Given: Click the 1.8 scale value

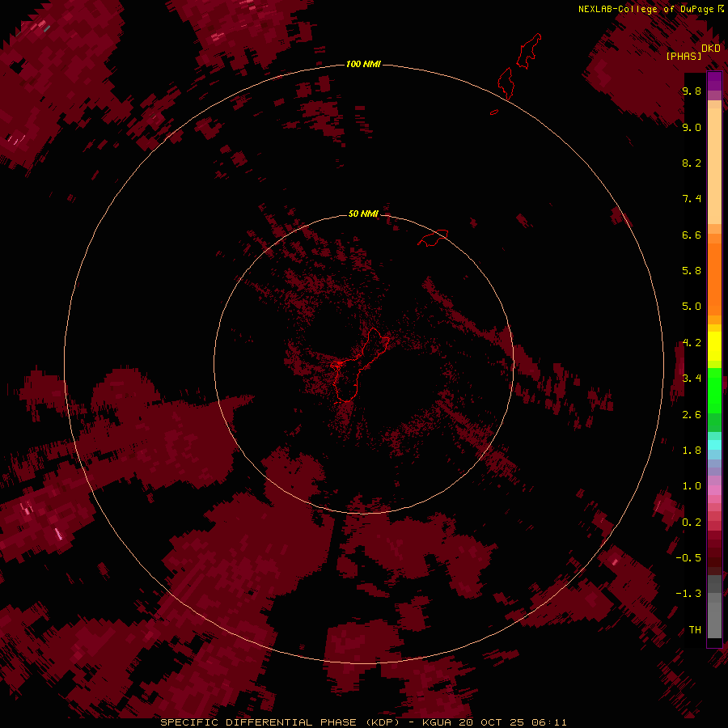Looking at the screenshot, I should pos(692,451).
